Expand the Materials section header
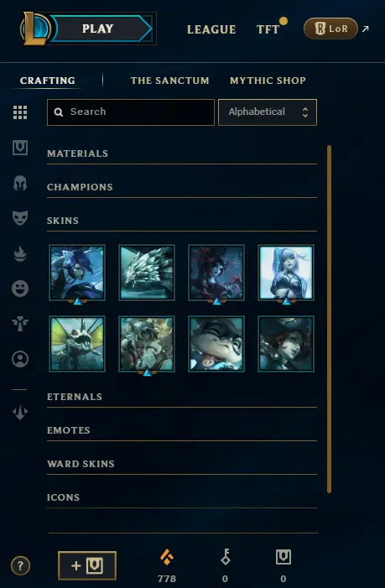Screen dimensions: 385x588 pyautogui.click(x=182, y=154)
